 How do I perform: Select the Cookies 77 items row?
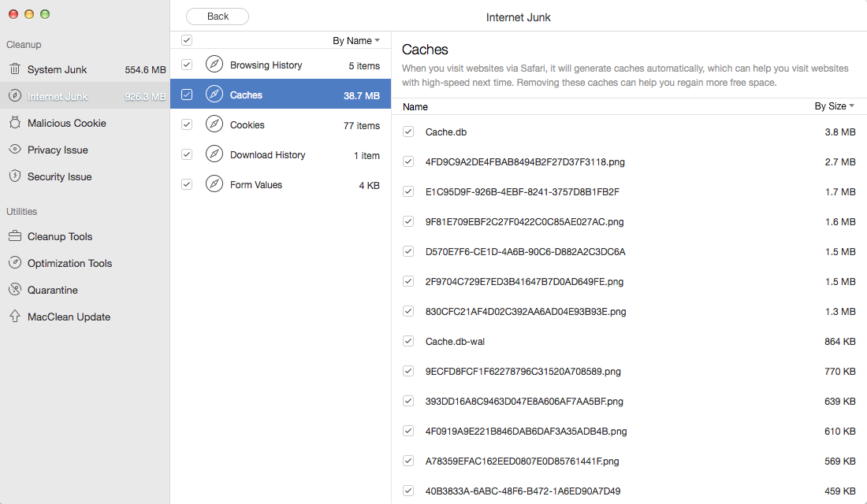(x=281, y=124)
